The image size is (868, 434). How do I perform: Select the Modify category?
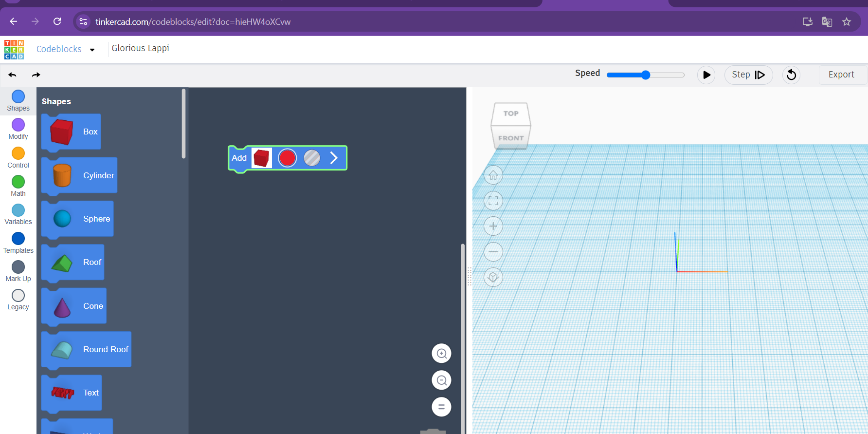point(18,130)
